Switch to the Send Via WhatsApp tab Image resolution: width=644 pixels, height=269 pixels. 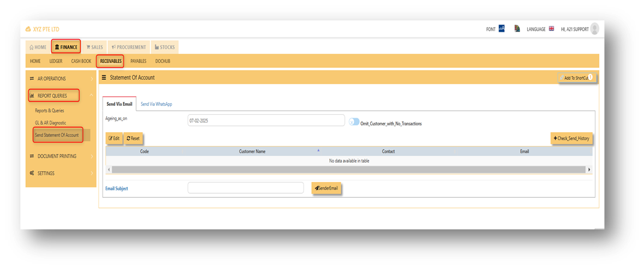pos(157,104)
